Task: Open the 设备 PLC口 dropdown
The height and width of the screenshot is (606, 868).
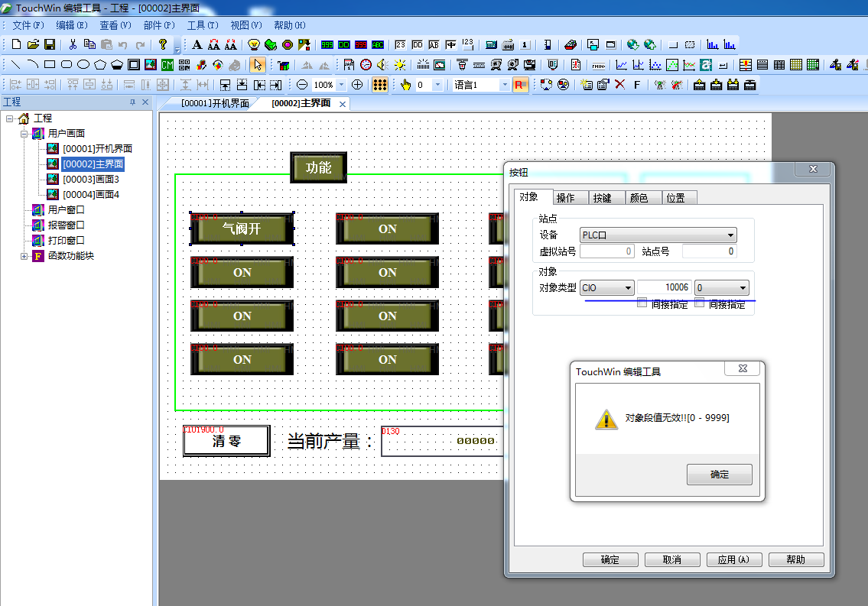Action: click(x=730, y=235)
